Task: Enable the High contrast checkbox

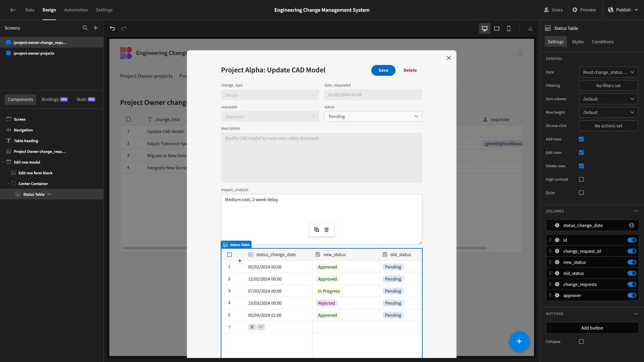Action: (x=581, y=180)
